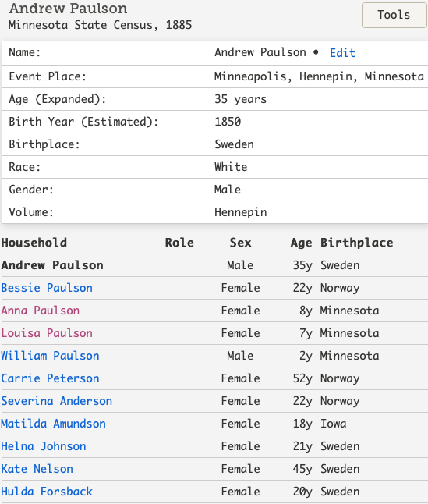Open the Tools button

point(394,15)
